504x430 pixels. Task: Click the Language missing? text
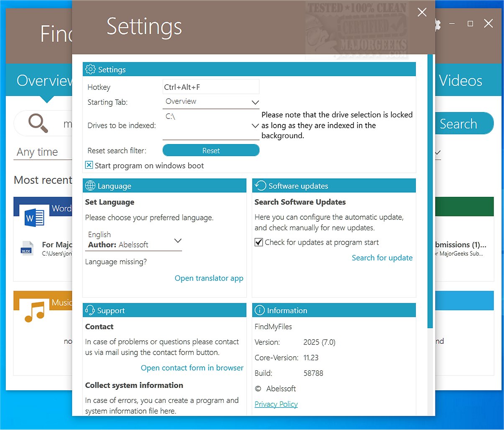(x=116, y=262)
